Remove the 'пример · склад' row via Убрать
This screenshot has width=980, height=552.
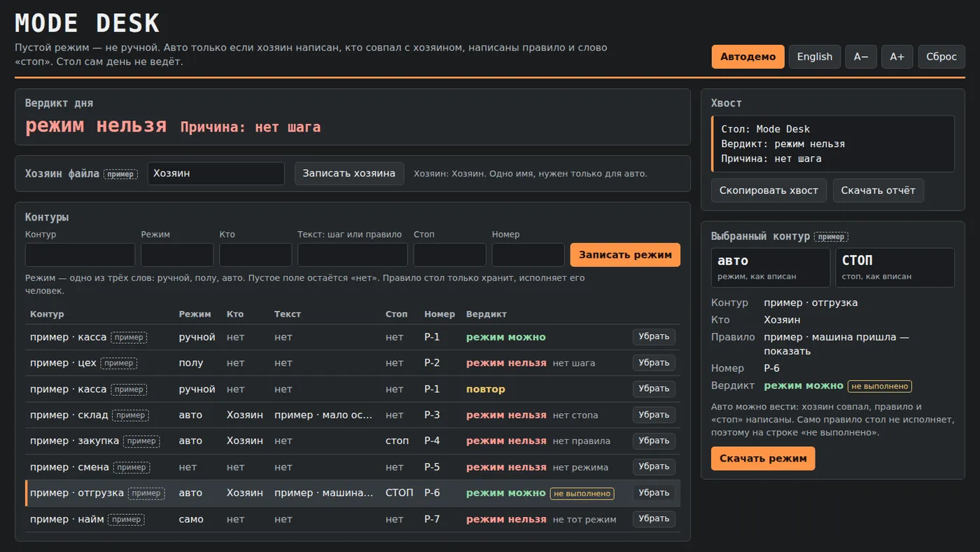tap(654, 415)
